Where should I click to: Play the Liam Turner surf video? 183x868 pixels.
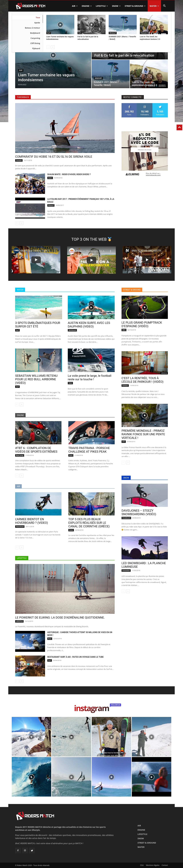(53, 55)
